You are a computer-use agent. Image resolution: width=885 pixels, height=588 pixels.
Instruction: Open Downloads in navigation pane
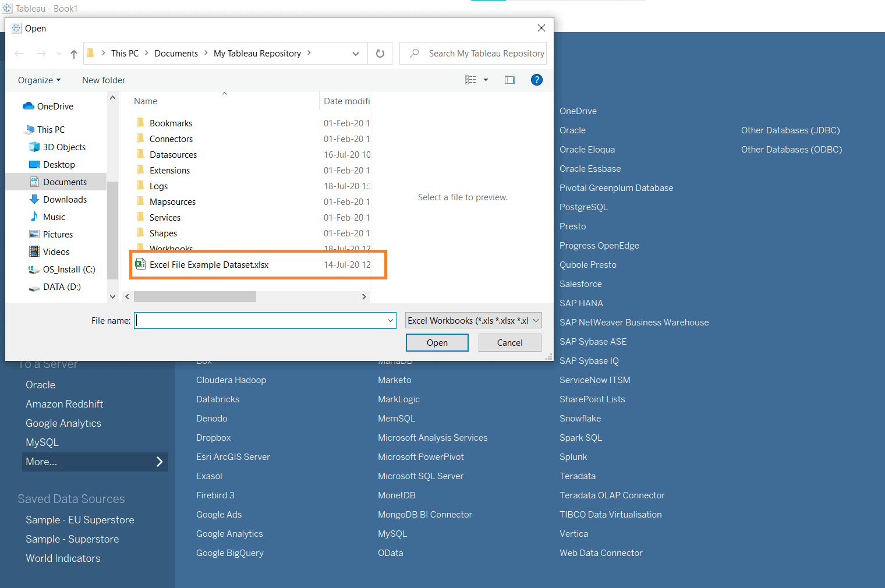pyautogui.click(x=58, y=199)
